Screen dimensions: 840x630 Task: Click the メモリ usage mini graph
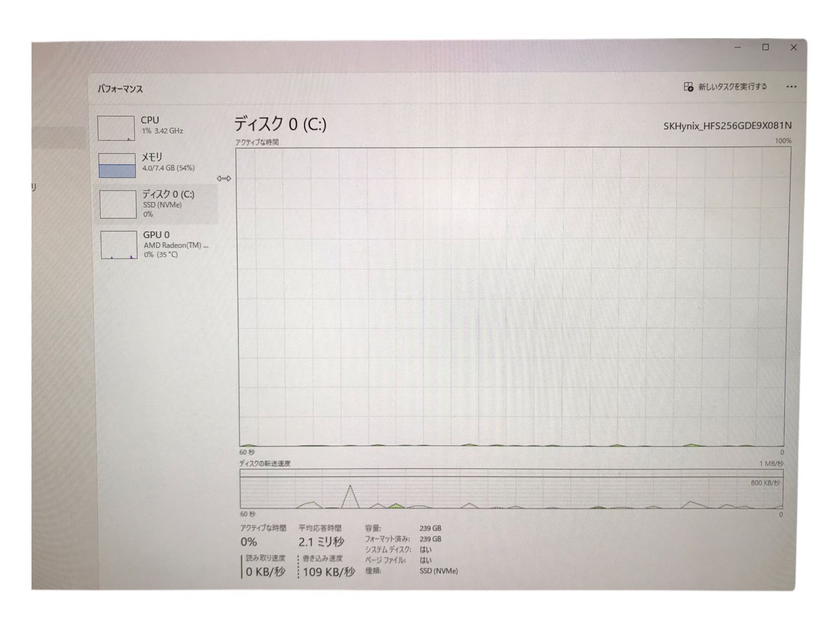tap(117, 165)
